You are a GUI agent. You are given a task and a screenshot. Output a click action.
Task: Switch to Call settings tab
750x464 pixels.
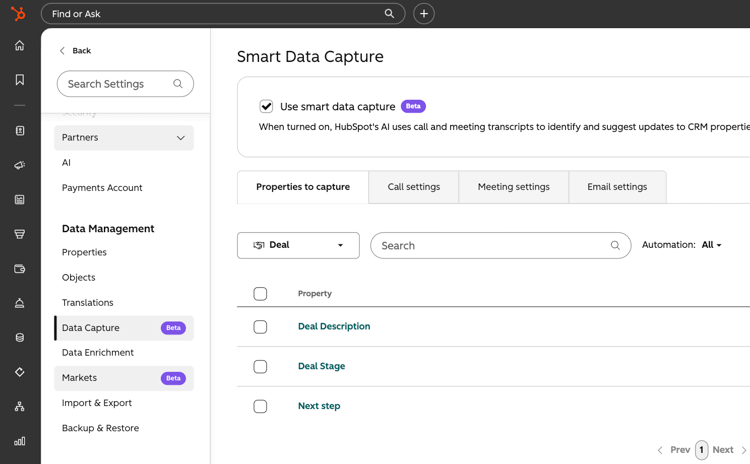click(414, 187)
